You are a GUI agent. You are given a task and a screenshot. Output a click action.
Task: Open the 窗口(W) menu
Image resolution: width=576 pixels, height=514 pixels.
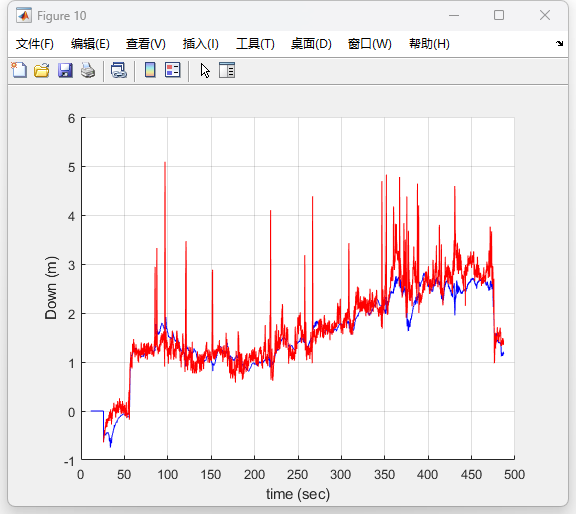click(370, 44)
